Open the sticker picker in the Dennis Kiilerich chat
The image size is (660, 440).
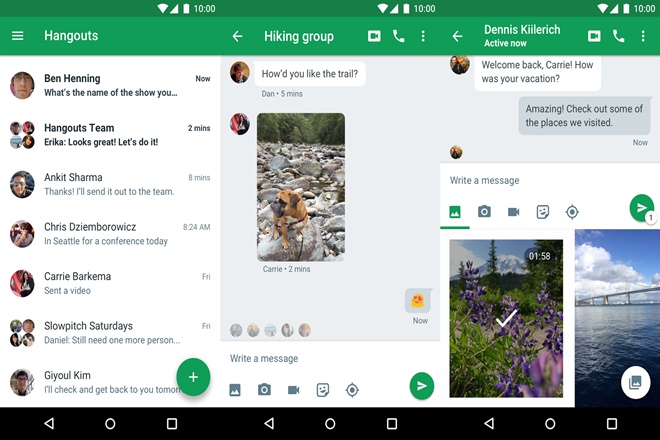coord(543,212)
